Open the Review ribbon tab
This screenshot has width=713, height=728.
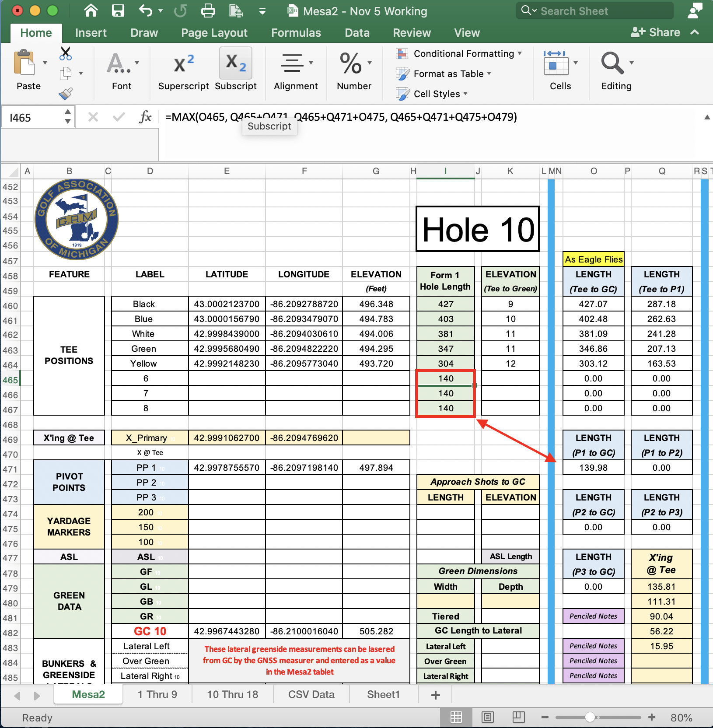click(412, 33)
